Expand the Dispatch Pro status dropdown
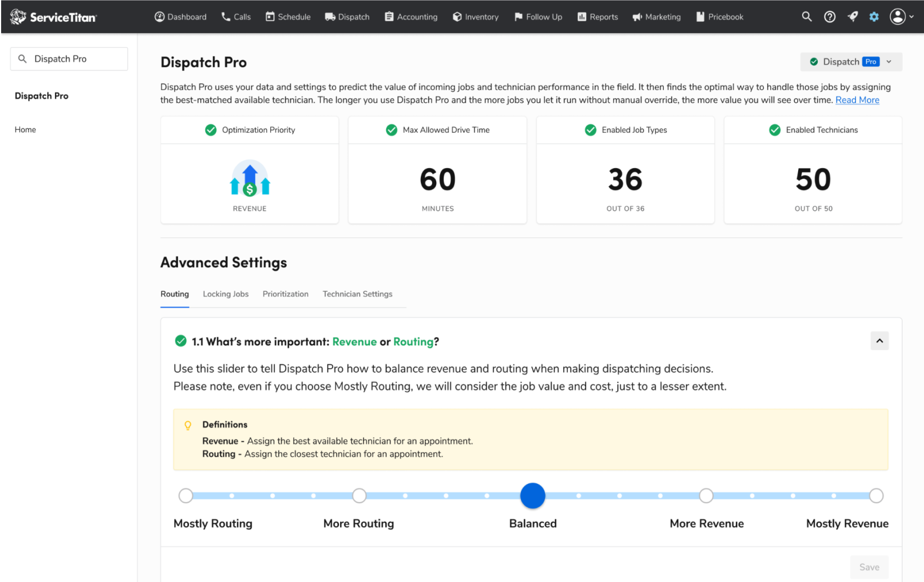Image resolution: width=924 pixels, height=582 pixels. (851, 62)
